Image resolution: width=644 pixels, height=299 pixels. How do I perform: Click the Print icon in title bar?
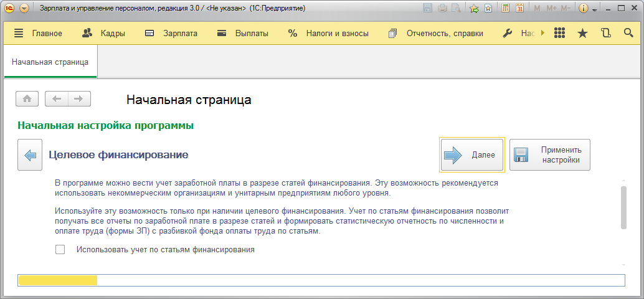point(442,8)
